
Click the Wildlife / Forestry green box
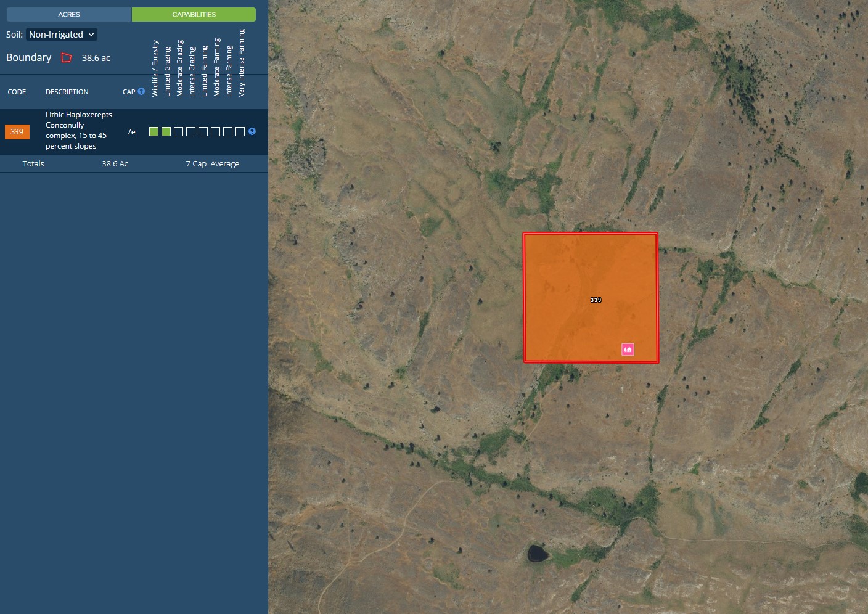(154, 131)
